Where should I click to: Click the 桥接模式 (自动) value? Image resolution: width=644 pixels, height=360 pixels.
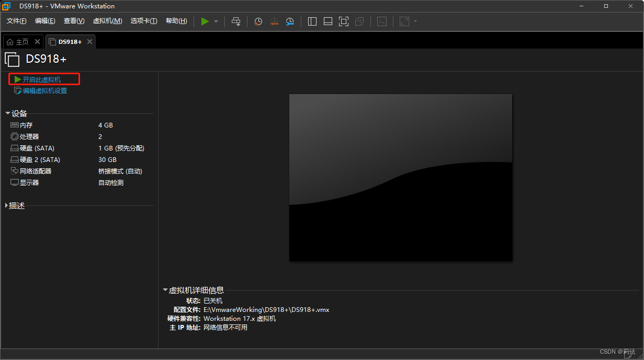[120, 171]
